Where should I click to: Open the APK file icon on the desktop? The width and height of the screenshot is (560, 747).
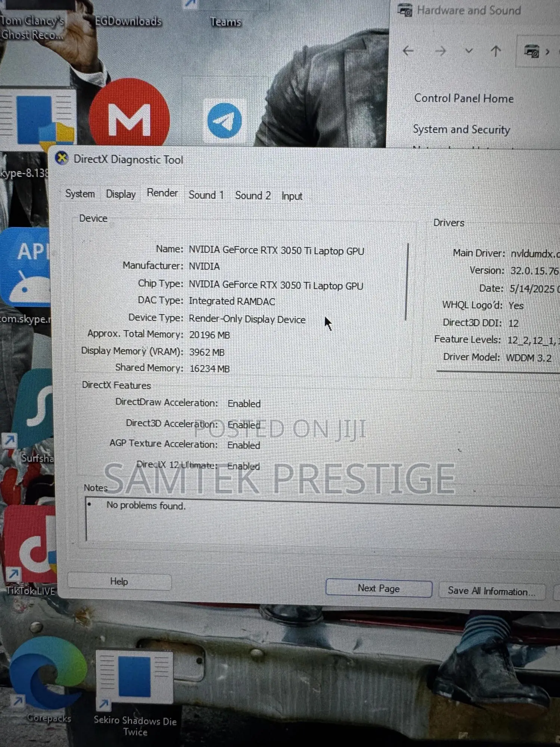pyautogui.click(x=25, y=267)
